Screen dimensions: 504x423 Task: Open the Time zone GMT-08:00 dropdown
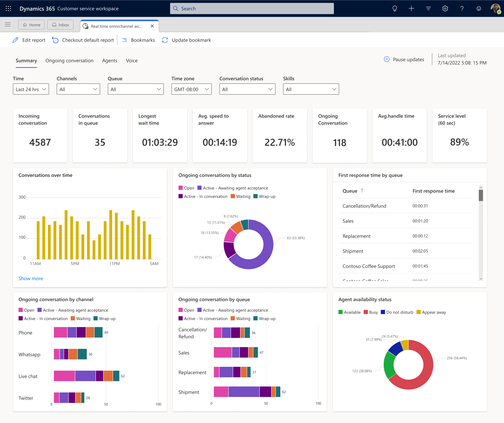191,89
